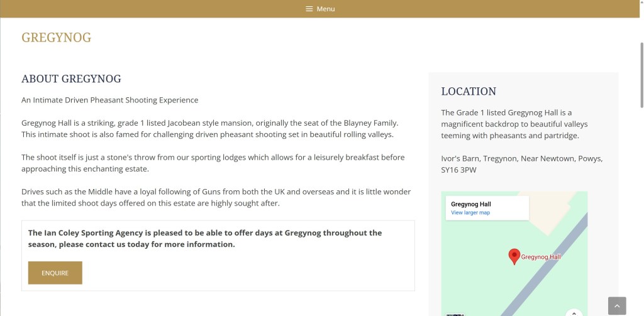The height and width of the screenshot is (316, 644).
Task: Click the Grade 1 listed location description
Action: [514, 124]
